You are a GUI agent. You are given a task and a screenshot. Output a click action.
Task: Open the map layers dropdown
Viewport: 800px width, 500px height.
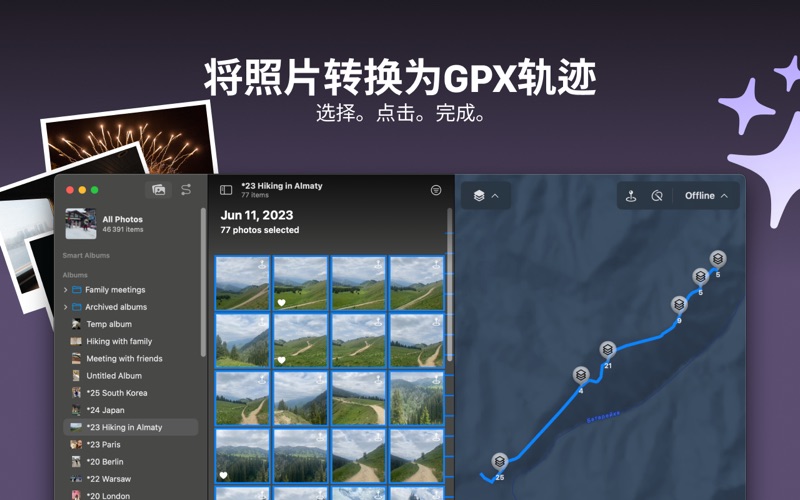pyautogui.click(x=486, y=195)
